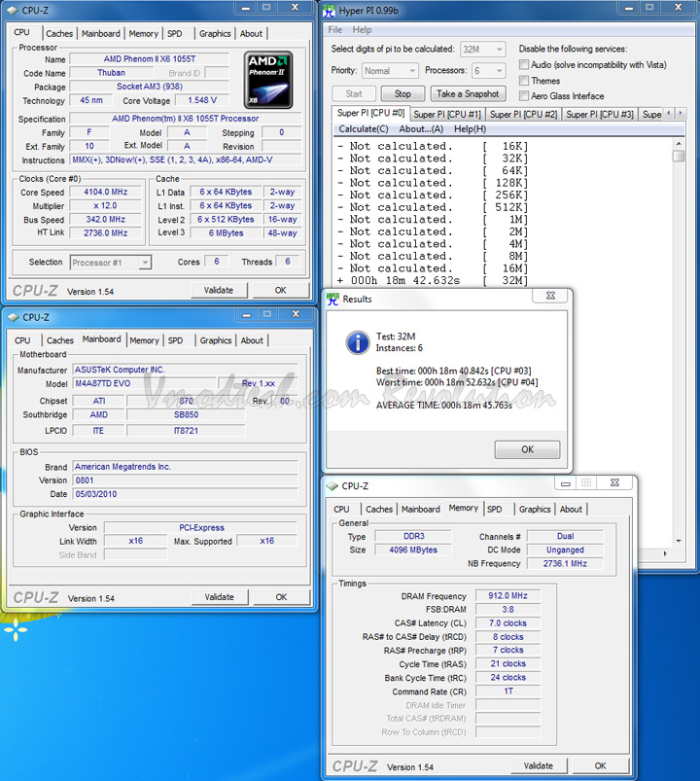Open Memory tab in top CPU-Z window
700x781 pixels.
click(143, 34)
